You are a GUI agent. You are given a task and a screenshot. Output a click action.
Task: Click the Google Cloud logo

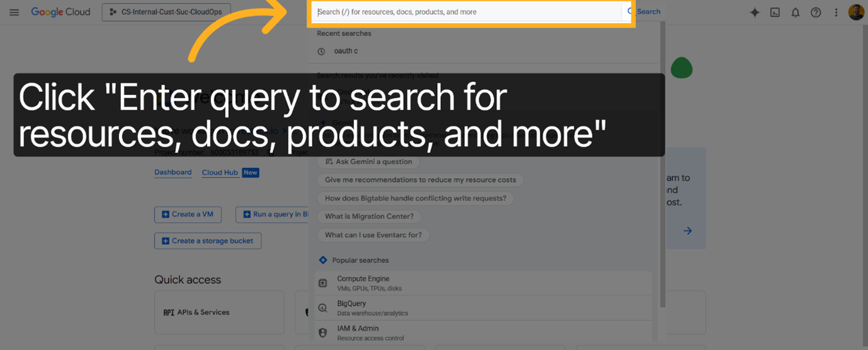[60, 12]
